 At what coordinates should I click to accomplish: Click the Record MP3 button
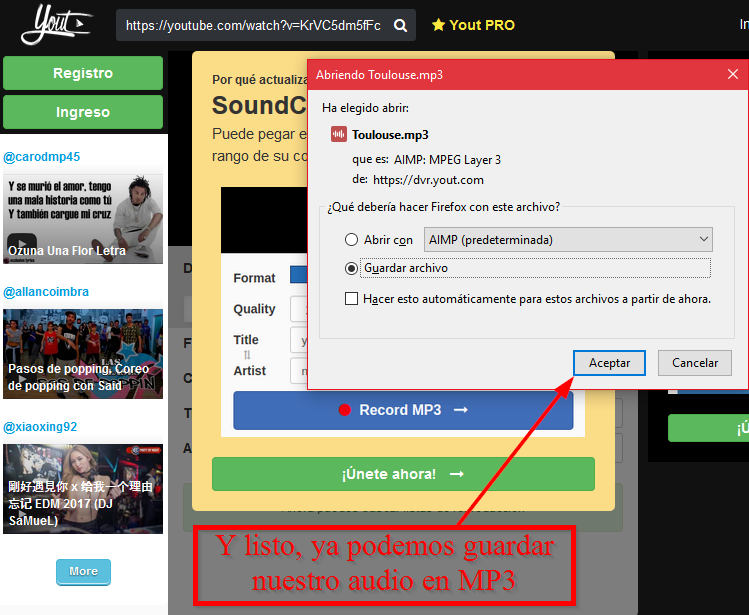point(403,410)
